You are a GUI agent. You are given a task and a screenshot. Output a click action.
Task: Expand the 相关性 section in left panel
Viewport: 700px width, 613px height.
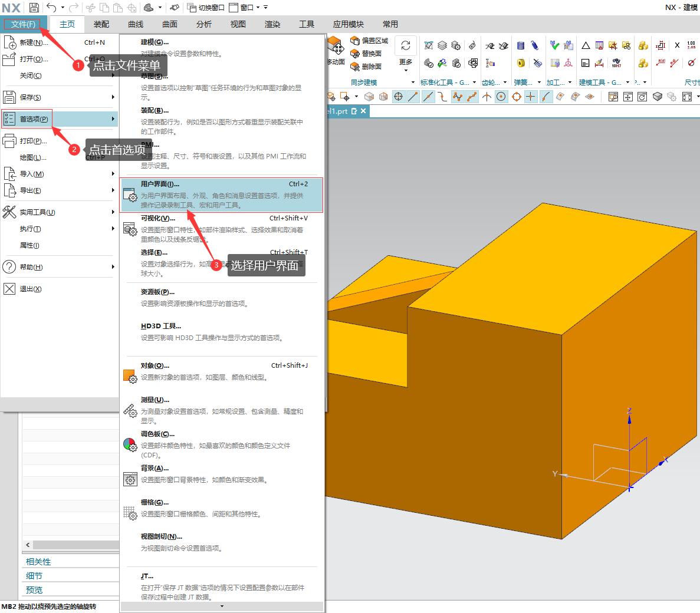(39, 562)
